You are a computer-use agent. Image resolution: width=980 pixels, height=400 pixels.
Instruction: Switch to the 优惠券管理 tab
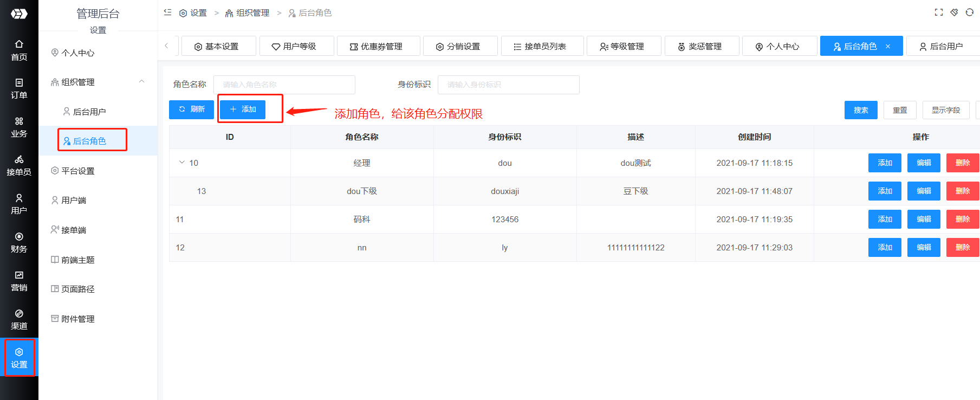pyautogui.click(x=378, y=46)
